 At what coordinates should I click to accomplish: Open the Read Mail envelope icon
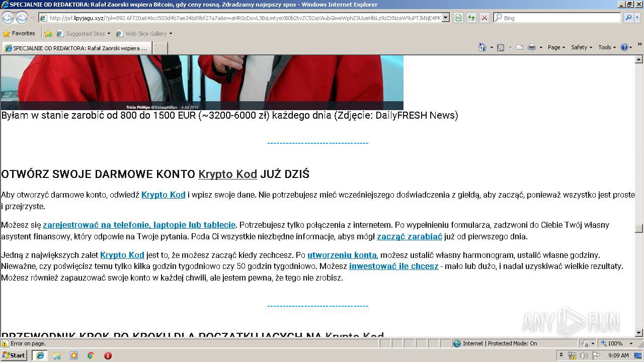tap(520, 47)
